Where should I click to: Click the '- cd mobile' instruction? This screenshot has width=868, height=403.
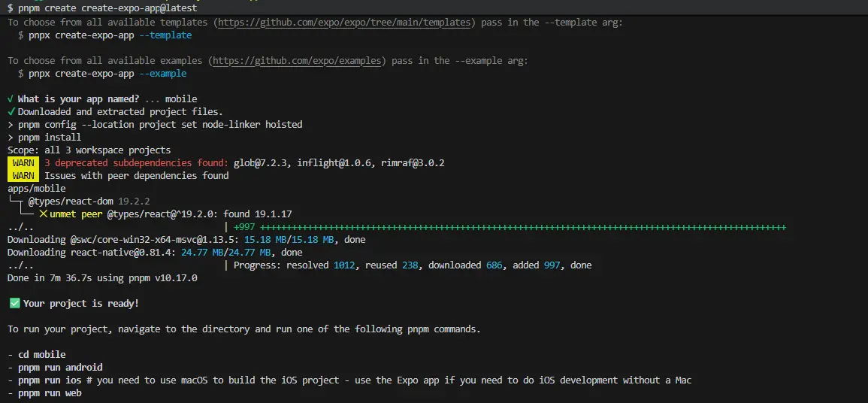pyautogui.click(x=37, y=354)
